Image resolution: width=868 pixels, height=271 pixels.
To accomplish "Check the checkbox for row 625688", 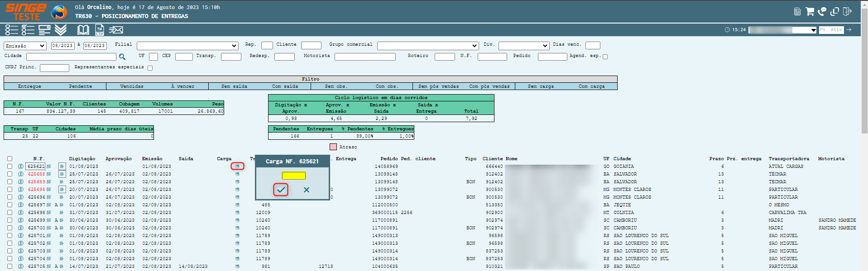I will pyautogui.click(x=10, y=174).
